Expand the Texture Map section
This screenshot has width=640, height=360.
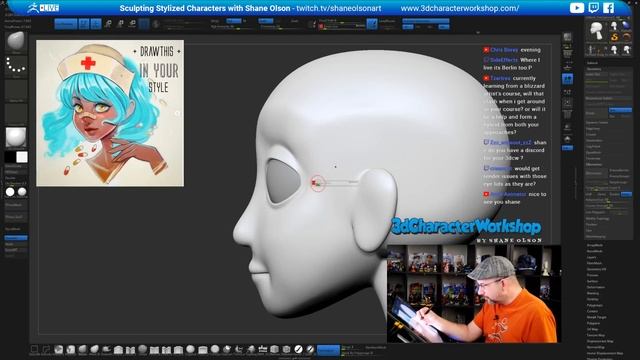click(x=596, y=335)
